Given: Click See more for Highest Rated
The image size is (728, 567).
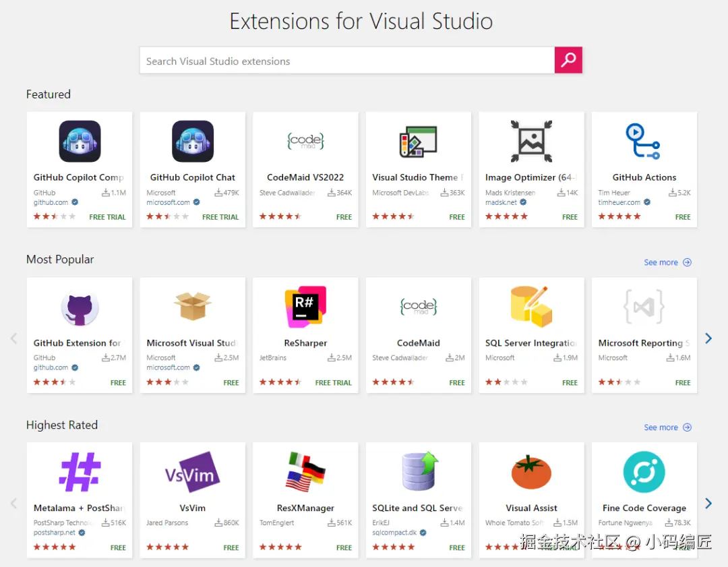Looking at the screenshot, I should pos(667,427).
